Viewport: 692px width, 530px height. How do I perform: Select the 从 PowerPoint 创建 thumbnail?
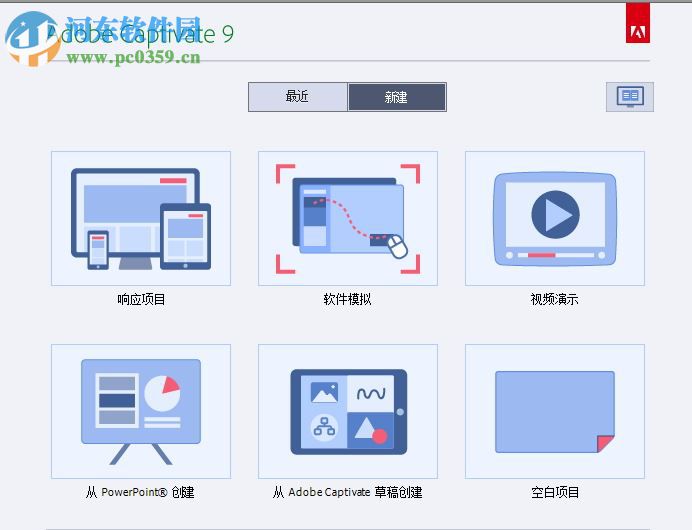141,411
